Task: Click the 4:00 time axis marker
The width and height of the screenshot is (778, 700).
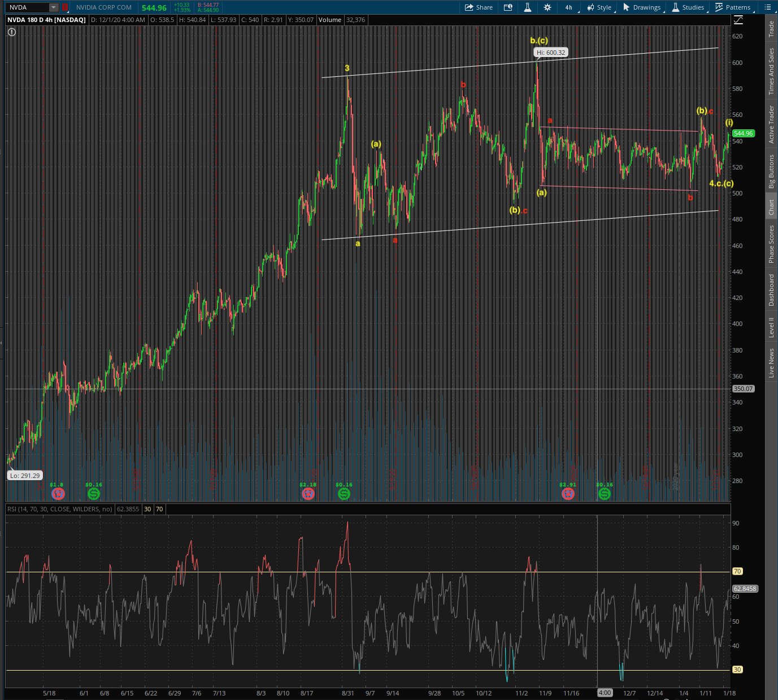Action: pyautogui.click(x=605, y=693)
